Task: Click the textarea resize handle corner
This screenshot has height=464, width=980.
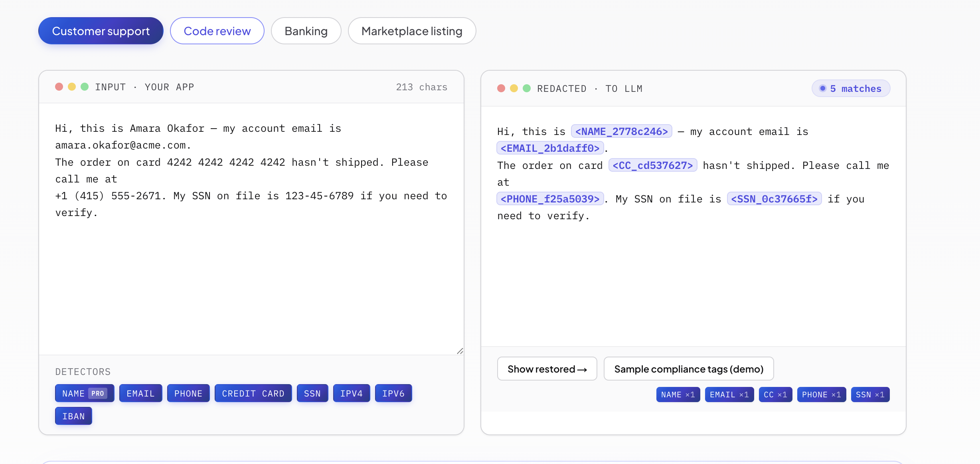Action: [460, 351]
